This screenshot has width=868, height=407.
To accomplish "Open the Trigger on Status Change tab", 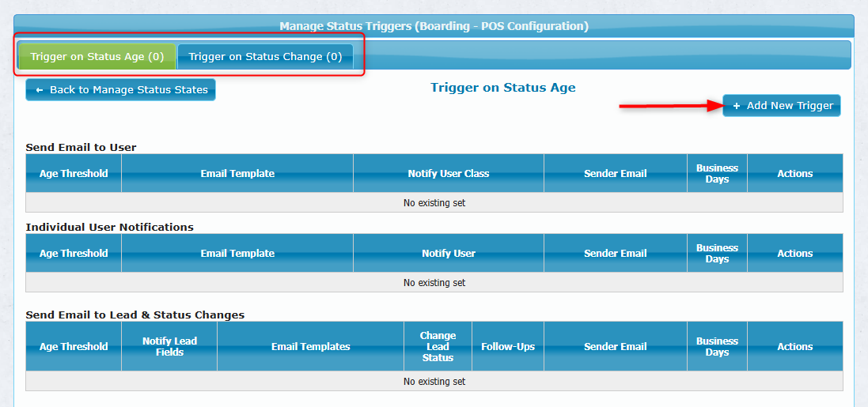I will click(x=265, y=57).
